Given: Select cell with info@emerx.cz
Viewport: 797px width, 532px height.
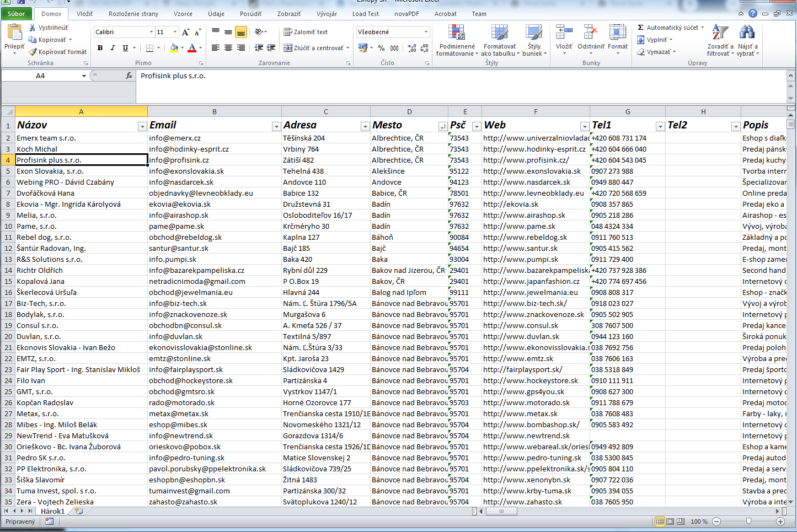Looking at the screenshot, I should tap(215, 138).
